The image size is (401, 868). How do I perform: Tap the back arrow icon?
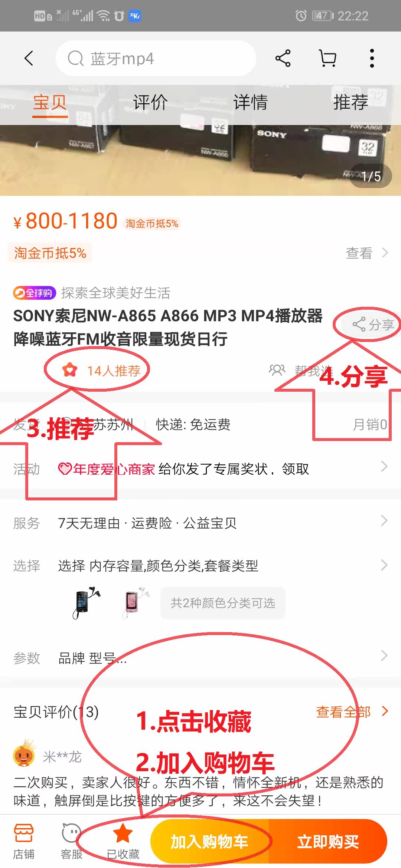29,58
